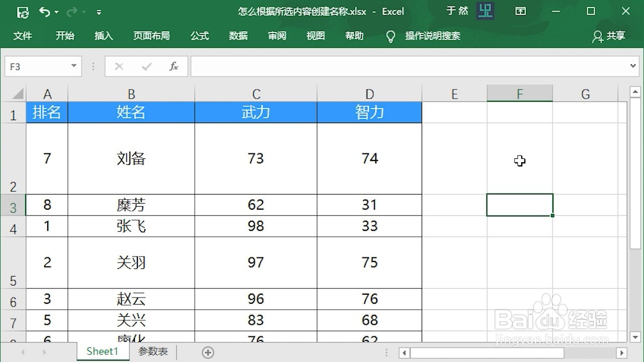
Task: Click the Insert Function fx icon
Action: point(174,66)
